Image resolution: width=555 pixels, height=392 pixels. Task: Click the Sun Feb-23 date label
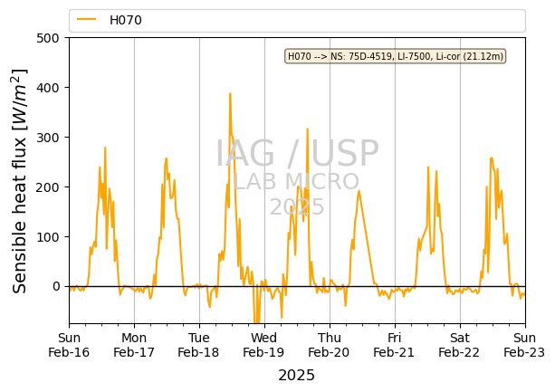click(524, 345)
